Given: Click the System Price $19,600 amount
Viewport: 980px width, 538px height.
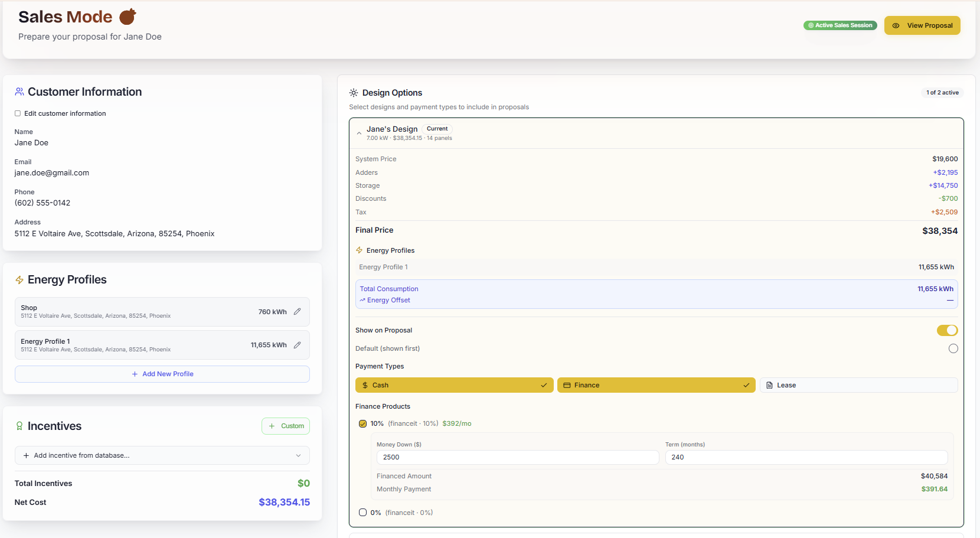Looking at the screenshot, I should pyautogui.click(x=945, y=159).
